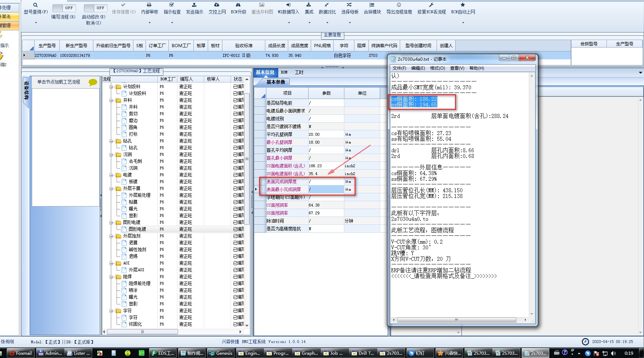Click the 表面最小完成铜厚 parameter value cell
This screenshot has height=358, width=644.
pyautogui.click(x=326, y=190)
